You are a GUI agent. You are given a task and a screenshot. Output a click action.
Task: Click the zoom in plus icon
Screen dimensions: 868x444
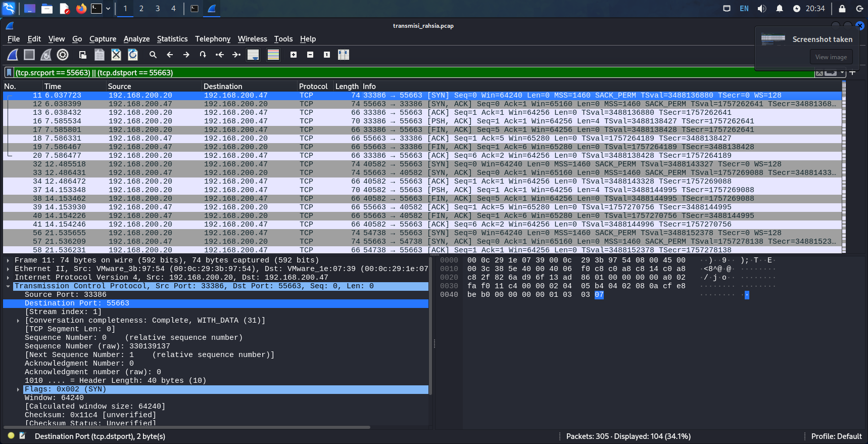tap(294, 55)
